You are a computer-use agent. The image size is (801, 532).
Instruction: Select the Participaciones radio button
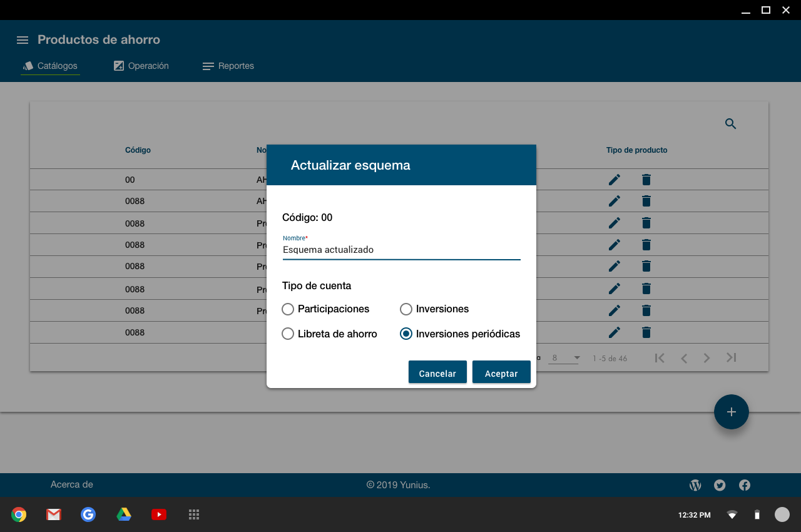click(288, 309)
